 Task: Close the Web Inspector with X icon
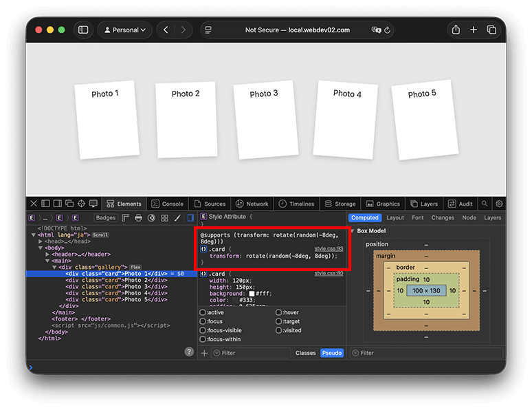point(34,204)
